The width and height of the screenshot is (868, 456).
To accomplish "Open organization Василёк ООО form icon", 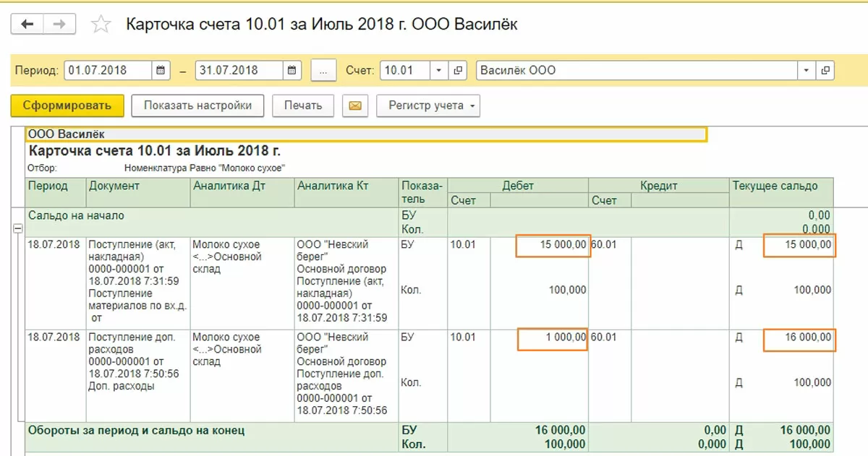I will pos(825,70).
